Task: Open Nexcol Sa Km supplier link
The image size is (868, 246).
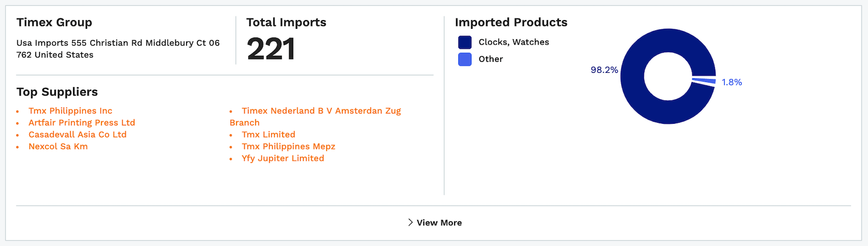Action: (58, 147)
